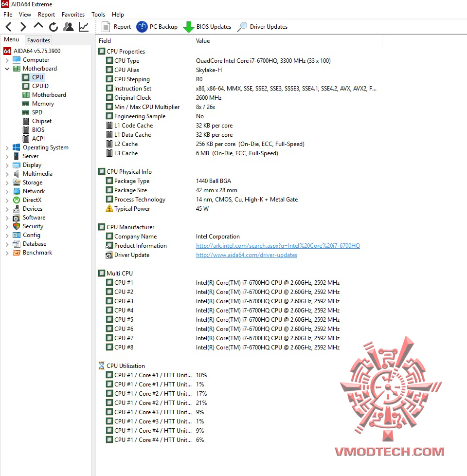Screen dimensions: 467x476
Task: Click the Product Information row icon
Action: (109, 246)
